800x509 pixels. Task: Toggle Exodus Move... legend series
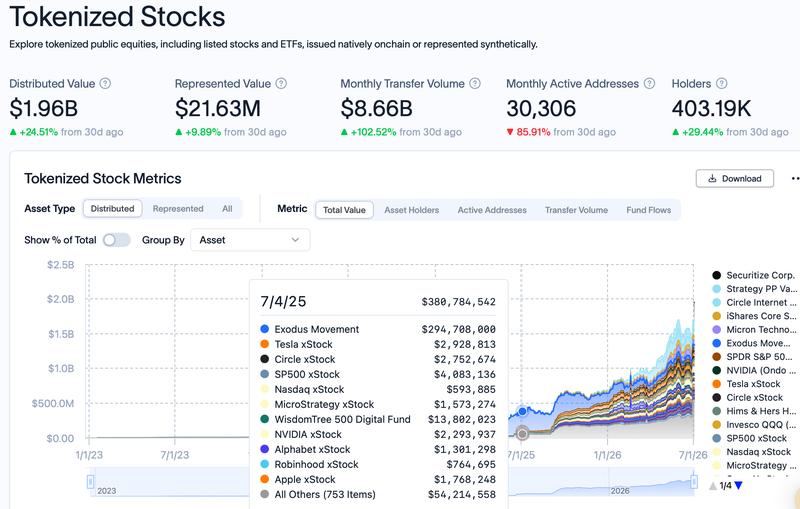[752, 343]
